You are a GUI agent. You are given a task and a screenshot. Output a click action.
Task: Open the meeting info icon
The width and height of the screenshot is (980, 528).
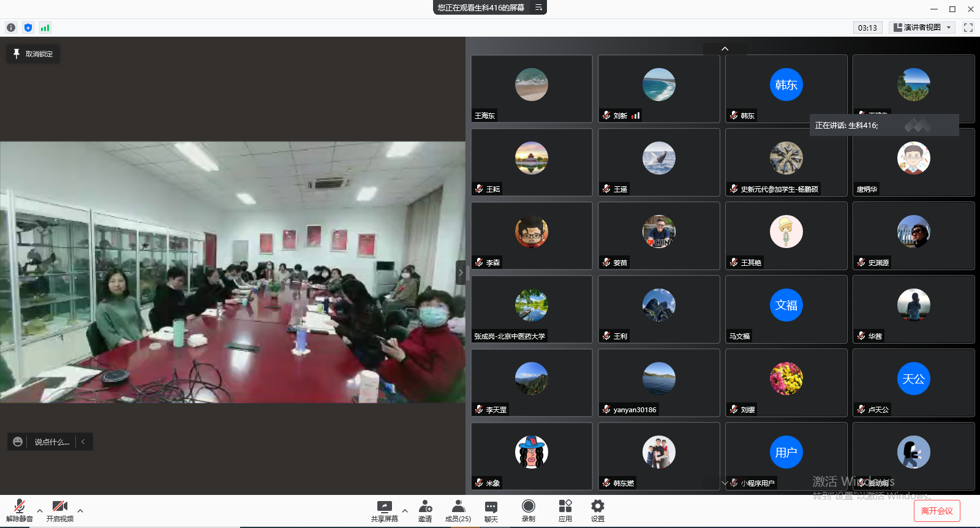11,28
